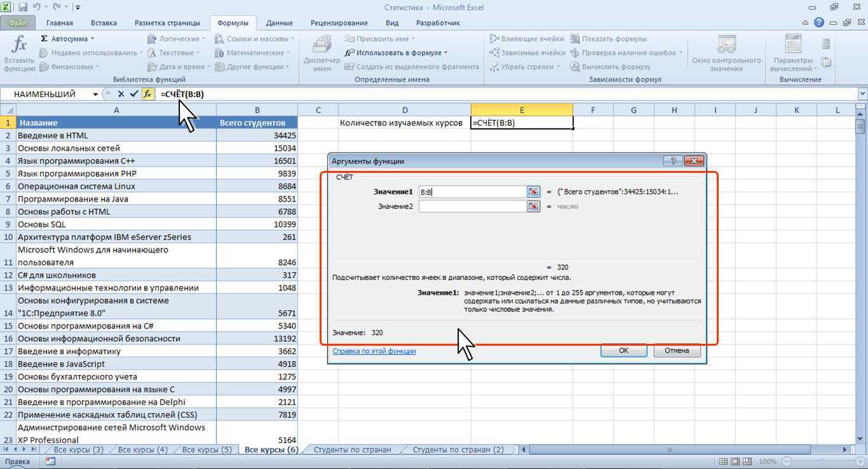Open Recently Used functions list
This screenshot has height=469, width=868.
[x=90, y=53]
